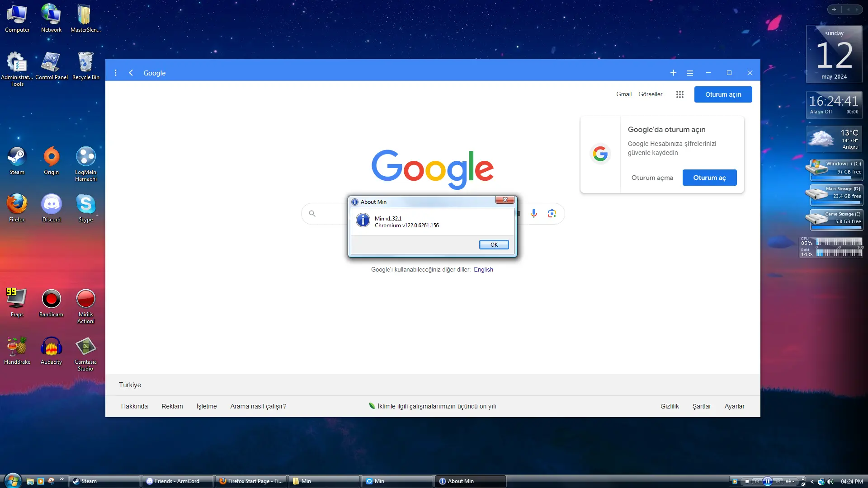This screenshot has height=488, width=868.
Task: Open the Google apps grid
Action: [679, 94]
